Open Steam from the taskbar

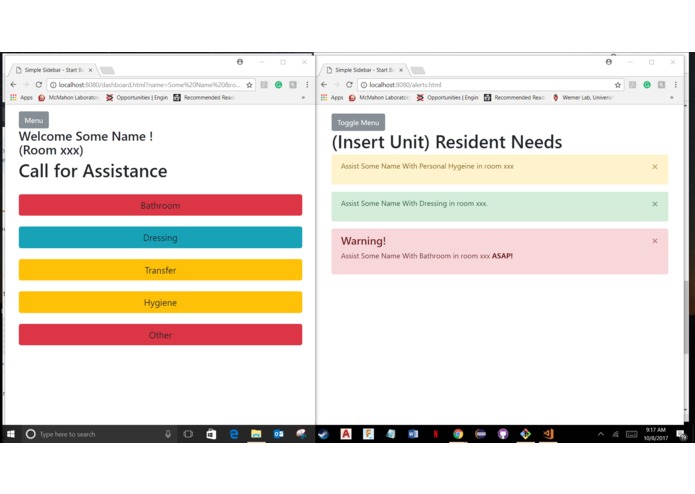[x=324, y=434]
